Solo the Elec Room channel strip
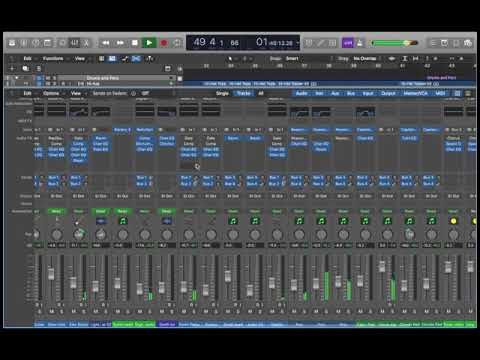Screen dimensions: 480x360 [x=84, y=311]
